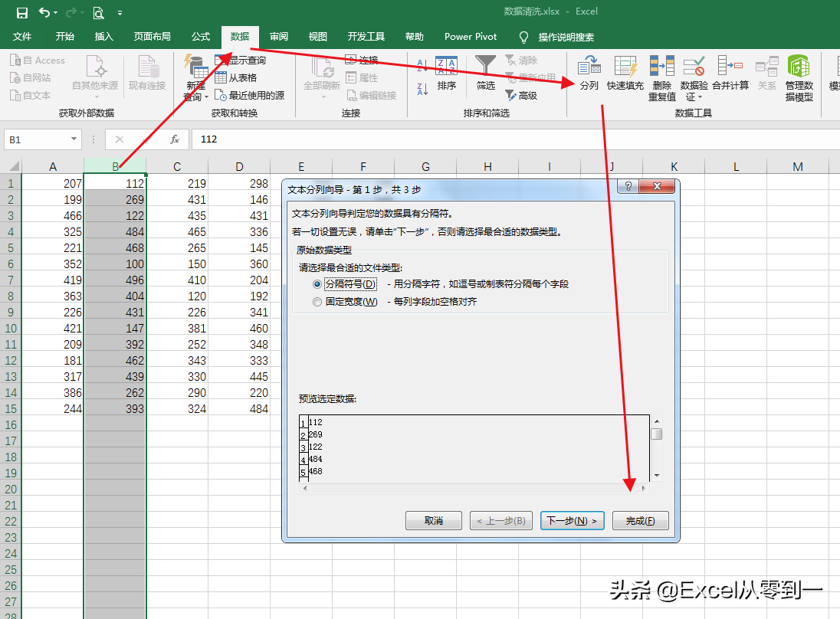Viewport: 840px width, 619px height.
Task: Click 从表格 icon
Action: click(236, 78)
